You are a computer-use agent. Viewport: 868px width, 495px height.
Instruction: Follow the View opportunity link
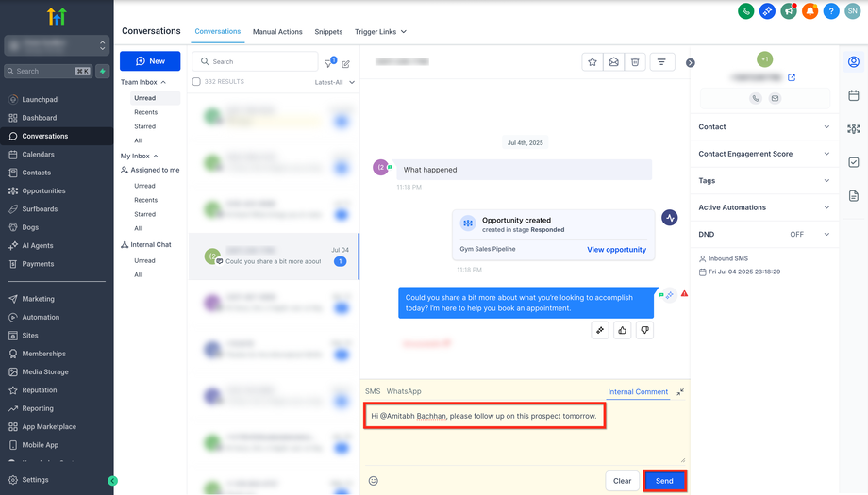616,250
